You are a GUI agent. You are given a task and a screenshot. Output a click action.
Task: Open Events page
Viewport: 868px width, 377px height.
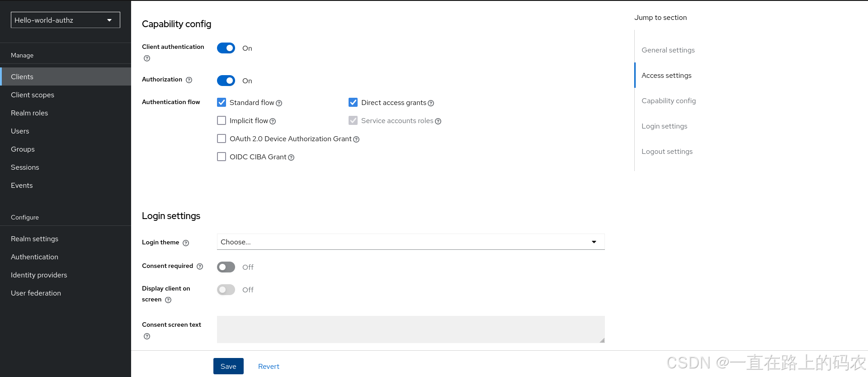click(66, 185)
